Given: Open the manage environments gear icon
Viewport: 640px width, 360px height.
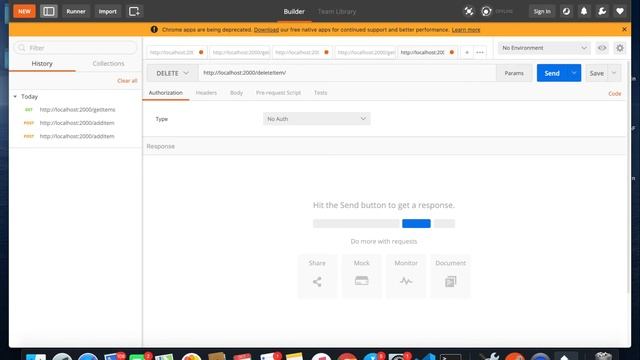Looking at the screenshot, I should [620, 48].
